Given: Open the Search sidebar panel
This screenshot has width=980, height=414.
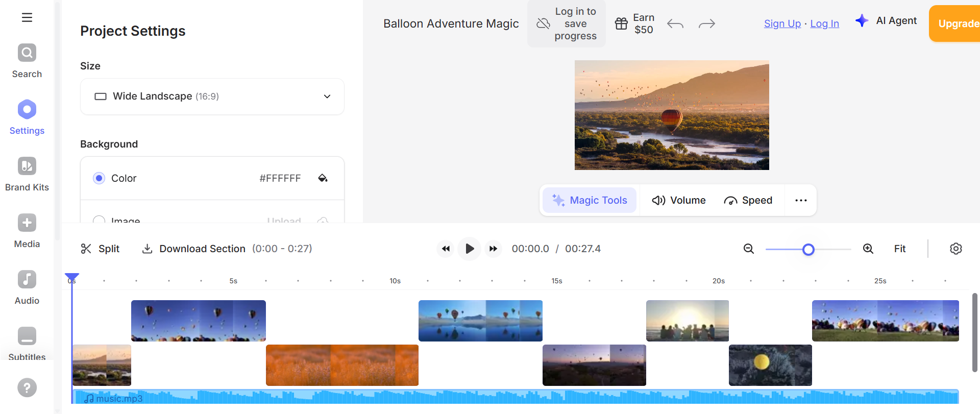Looking at the screenshot, I should 27,61.
